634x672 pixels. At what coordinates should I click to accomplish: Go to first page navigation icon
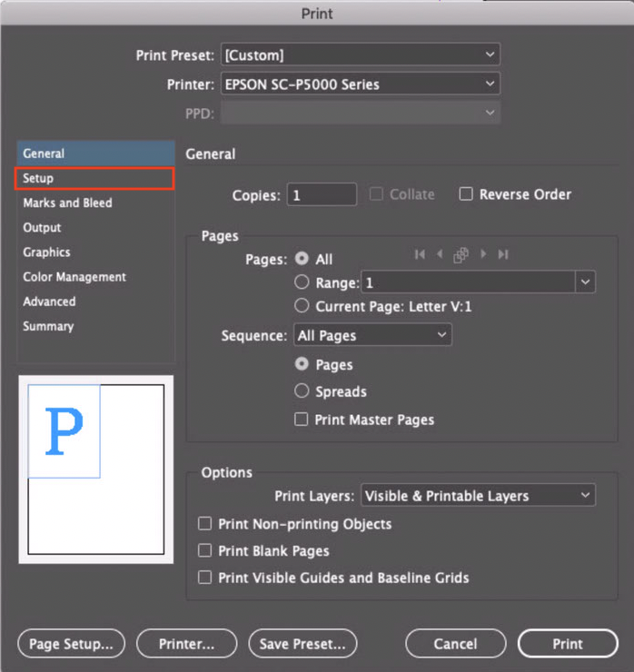[420, 254]
